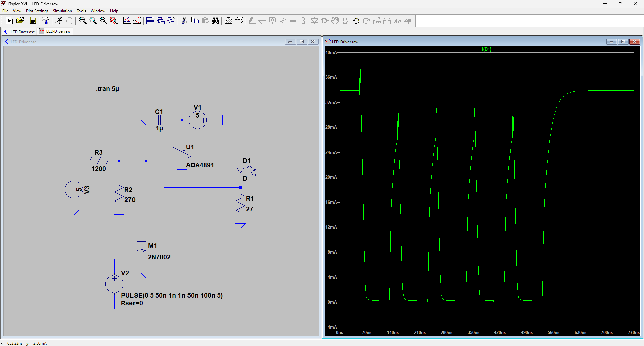The height and width of the screenshot is (346, 644).
Task: Open the Component AND-gate icon
Action: (325, 21)
